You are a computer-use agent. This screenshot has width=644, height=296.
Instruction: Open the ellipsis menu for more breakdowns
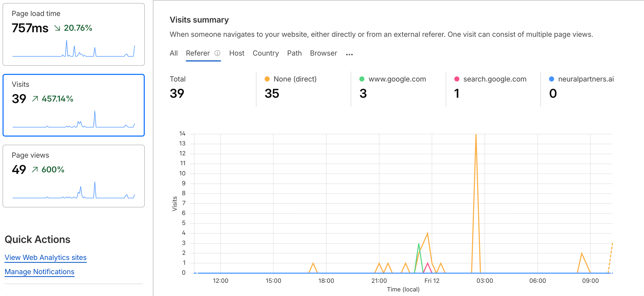pos(349,54)
